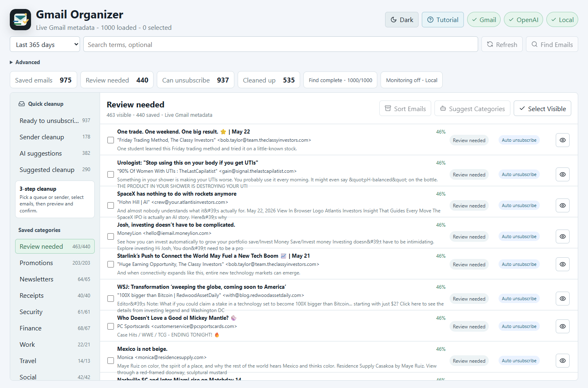Check the Urologist UTIs email
This screenshot has width=588, height=388.
(x=111, y=174)
